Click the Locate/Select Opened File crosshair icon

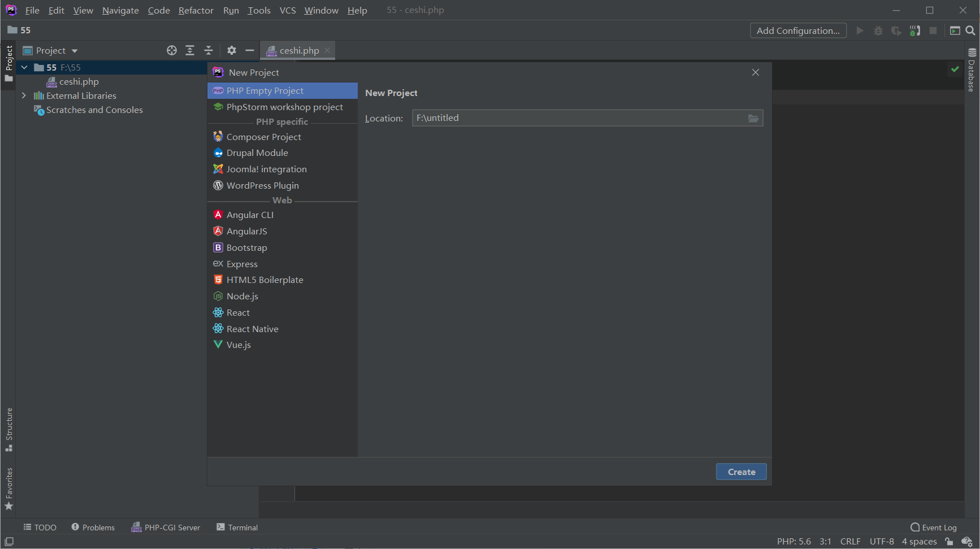click(172, 50)
